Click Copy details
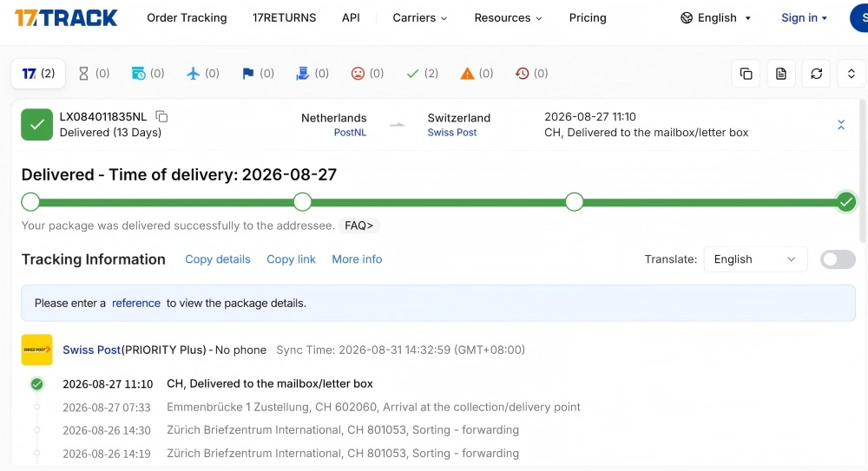 tap(218, 259)
